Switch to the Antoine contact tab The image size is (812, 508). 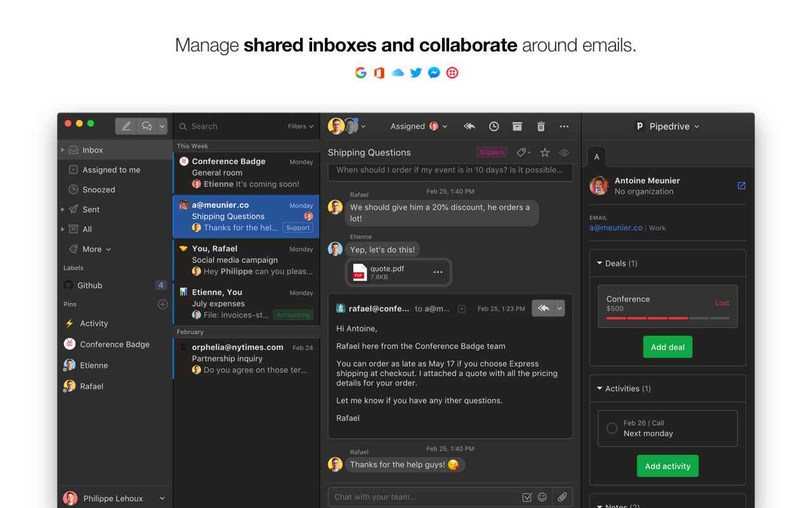tap(596, 156)
